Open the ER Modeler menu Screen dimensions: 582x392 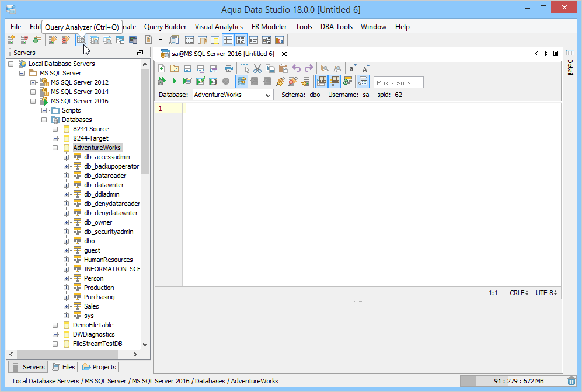[269, 27]
